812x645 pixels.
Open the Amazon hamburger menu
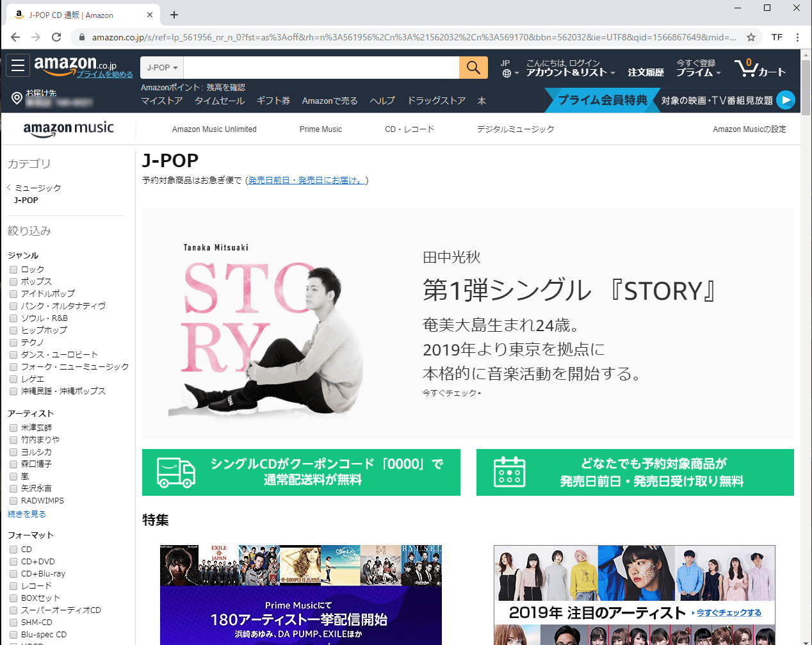[18, 65]
